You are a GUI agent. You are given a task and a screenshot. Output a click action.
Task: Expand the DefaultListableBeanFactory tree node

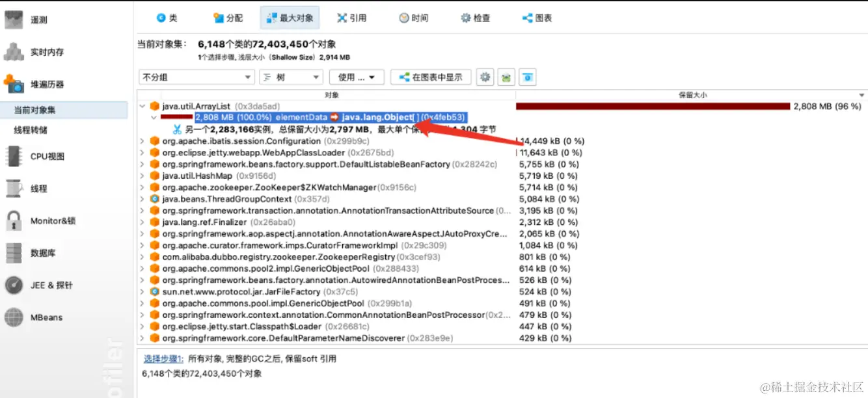point(142,165)
